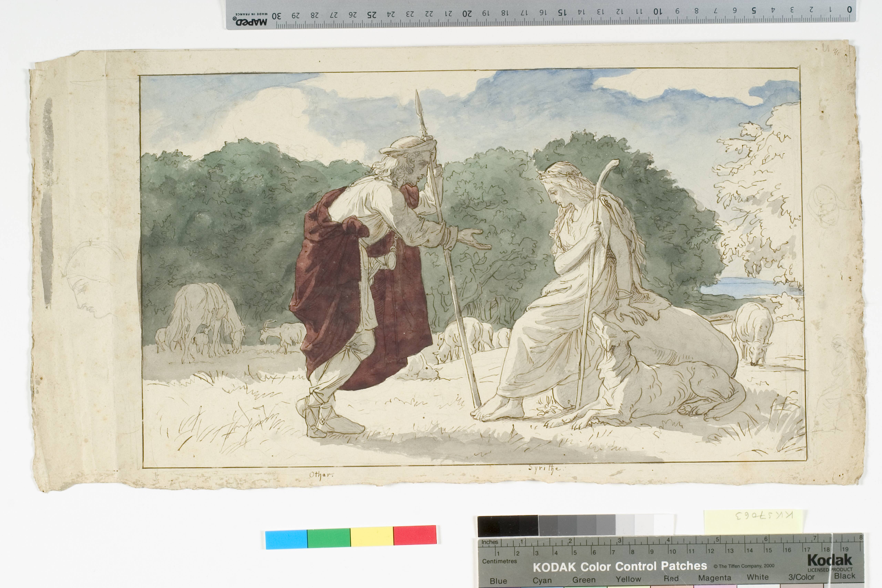Click the "3/Color" label on Kodak card
Image resolution: width=882 pixels, height=588 pixels.
[x=801, y=577]
